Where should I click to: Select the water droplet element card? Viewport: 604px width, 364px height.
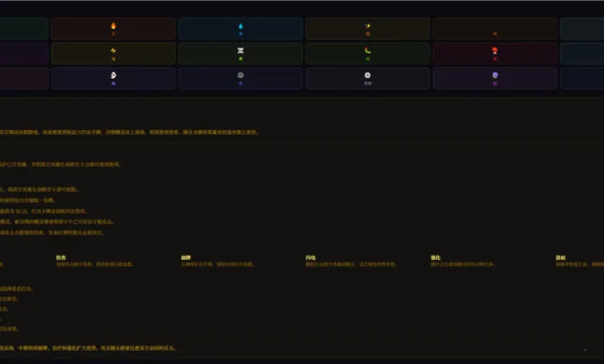pos(241,29)
